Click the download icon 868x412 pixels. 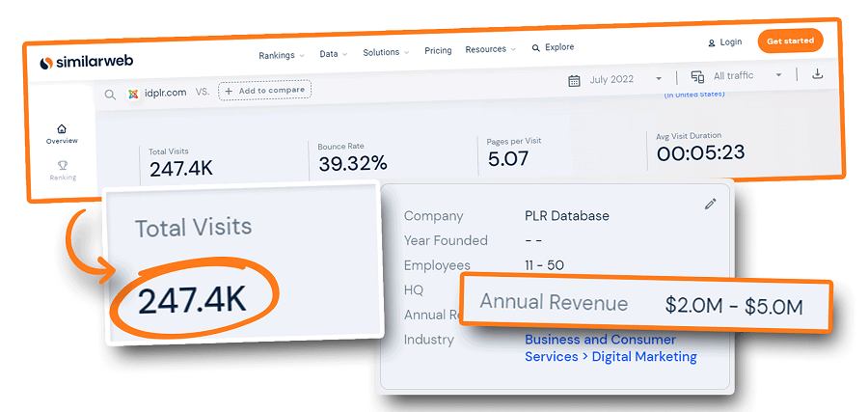coord(817,73)
